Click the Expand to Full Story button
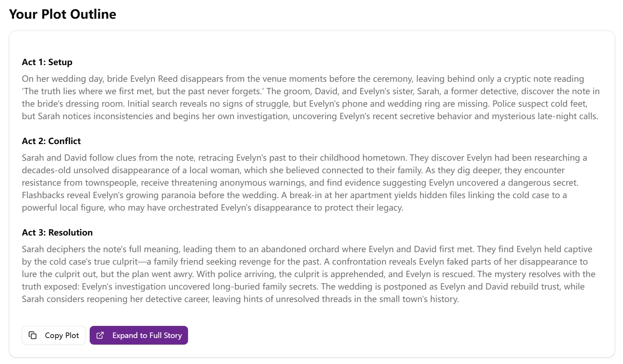 pos(139,335)
